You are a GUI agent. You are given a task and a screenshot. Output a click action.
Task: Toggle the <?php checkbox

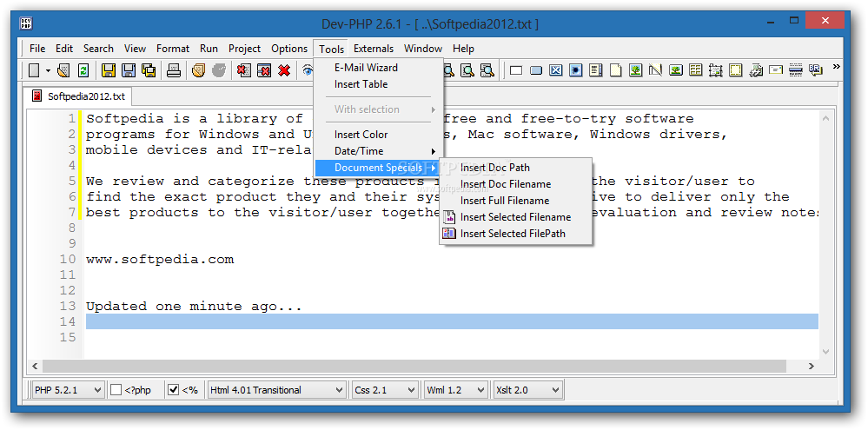(x=116, y=389)
